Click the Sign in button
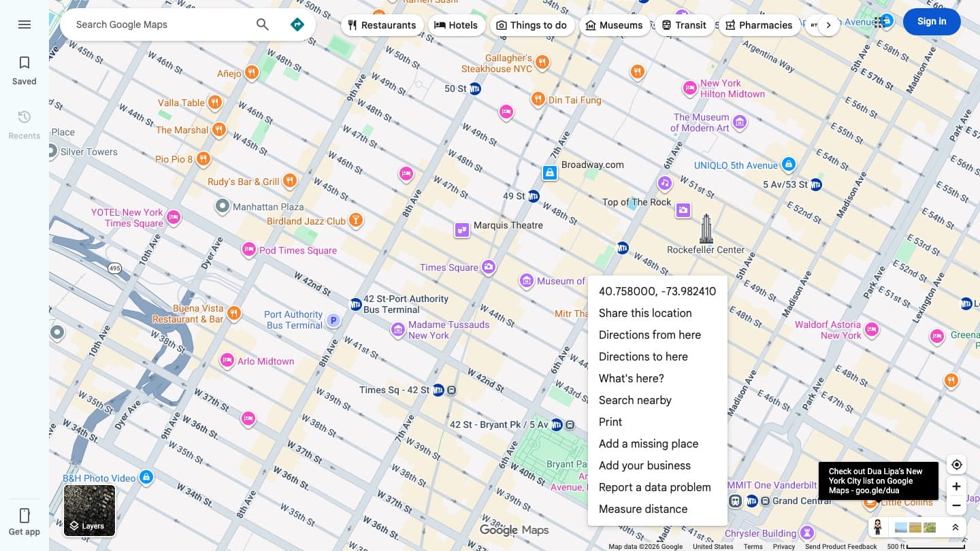 coord(932,22)
